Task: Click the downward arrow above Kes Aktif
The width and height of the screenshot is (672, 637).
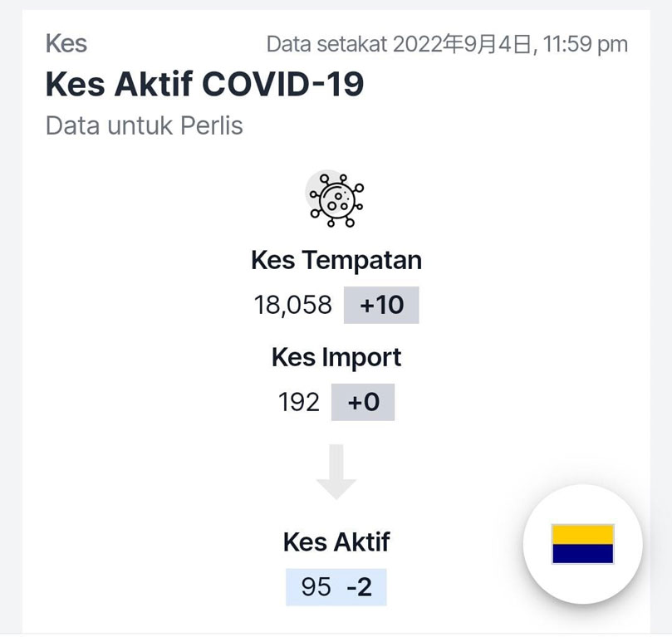Action: (x=336, y=472)
